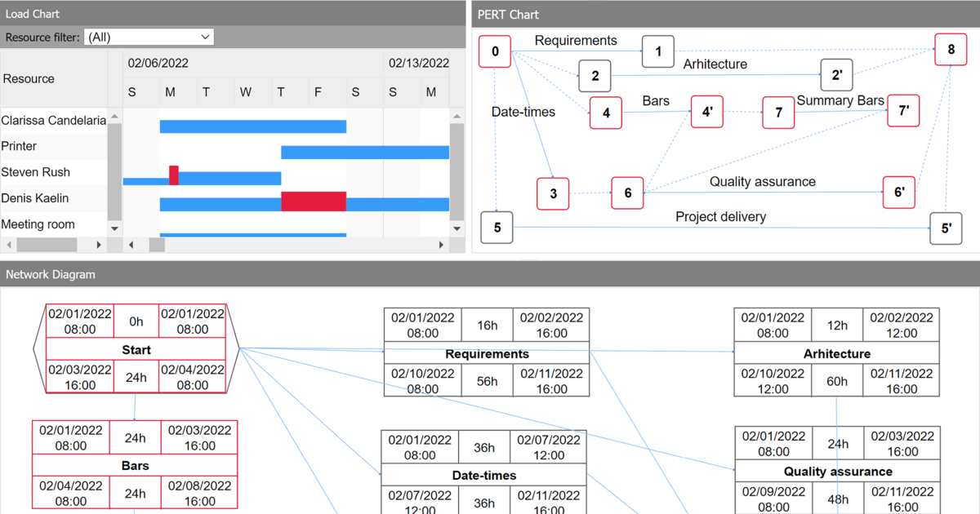
Task: Click the Resource filter combo box arrow
Action: (x=204, y=36)
